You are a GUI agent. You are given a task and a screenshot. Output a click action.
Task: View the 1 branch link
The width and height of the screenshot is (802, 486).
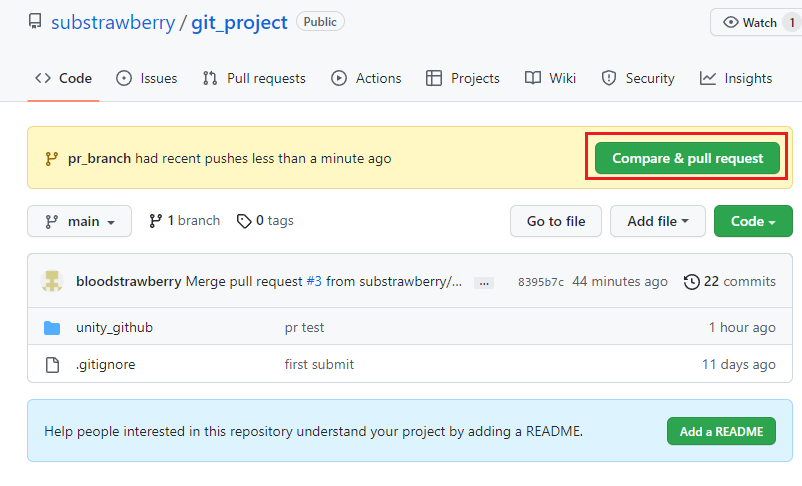click(x=184, y=220)
